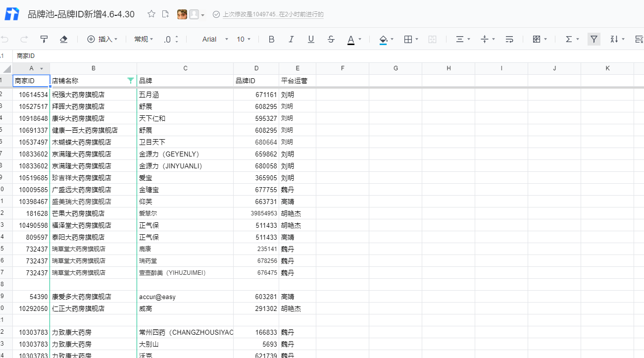This screenshot has width=644, height=358.
Task: Open the last modified history link
Action: 273,14
